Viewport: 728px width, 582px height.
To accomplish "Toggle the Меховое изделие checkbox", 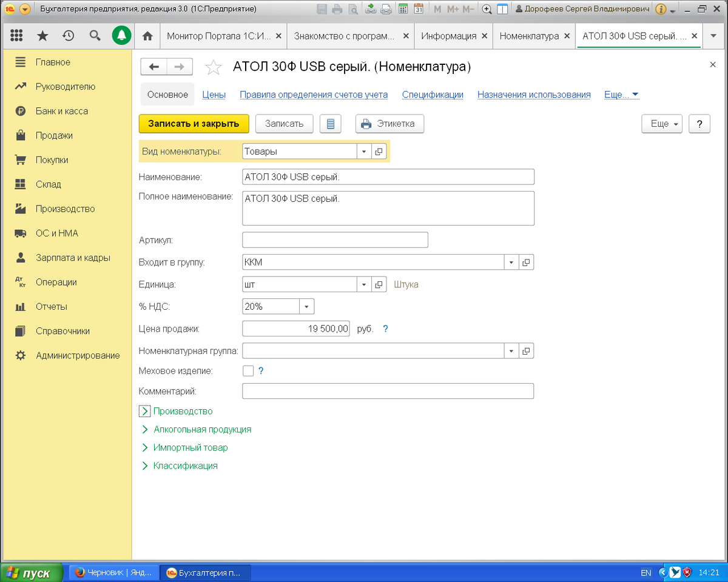I will (x=248, y=370).
